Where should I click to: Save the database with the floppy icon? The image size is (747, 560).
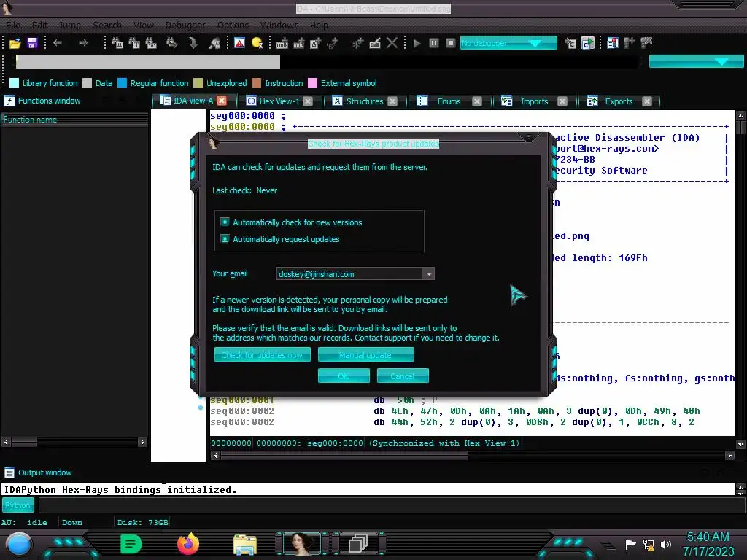(32, 43)
